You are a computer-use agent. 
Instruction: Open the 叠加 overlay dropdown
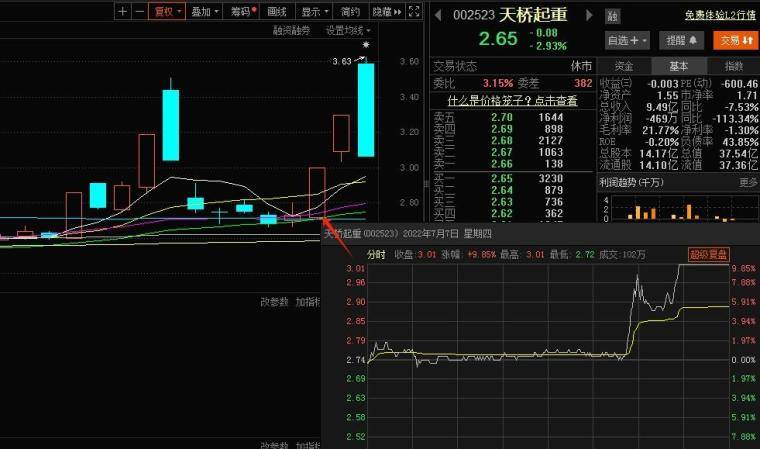point(205,11)
